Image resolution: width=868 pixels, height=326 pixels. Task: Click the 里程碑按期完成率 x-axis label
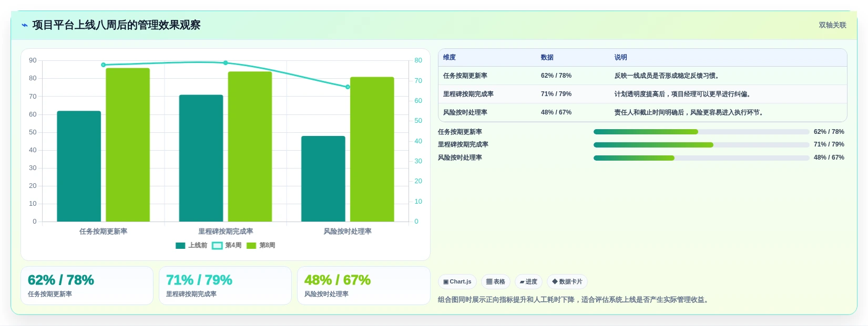[226, 232]
